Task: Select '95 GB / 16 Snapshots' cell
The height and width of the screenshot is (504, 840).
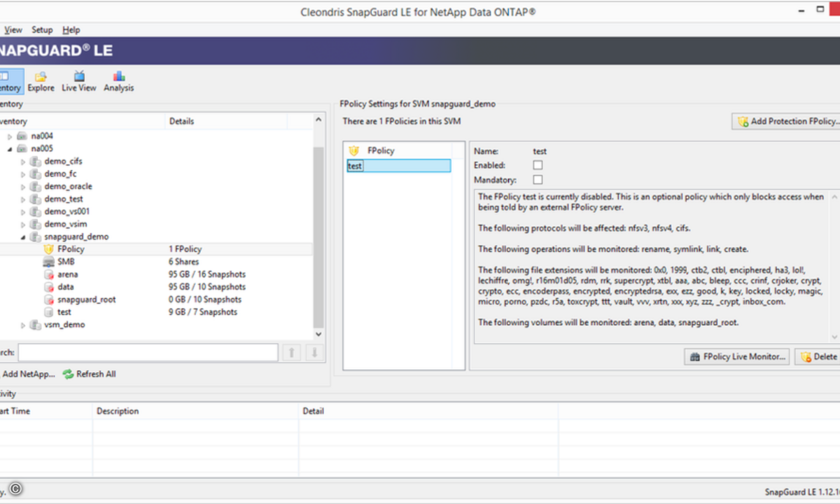Action: click(207, 274)
